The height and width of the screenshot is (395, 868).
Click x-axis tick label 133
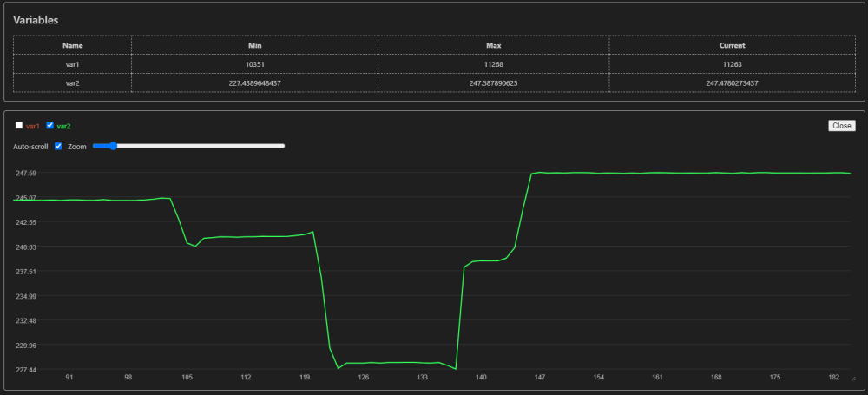click(x=423, y=378)
